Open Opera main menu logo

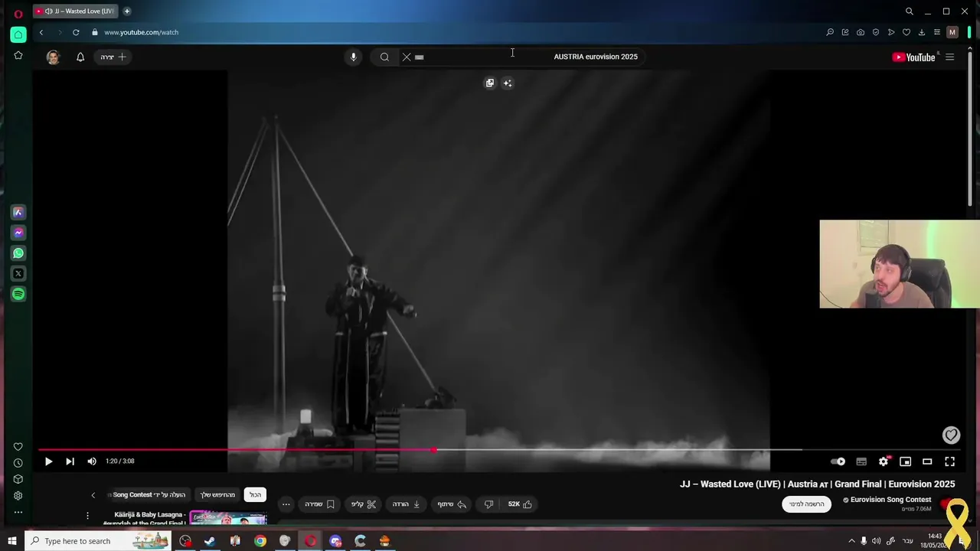point(18,13)
